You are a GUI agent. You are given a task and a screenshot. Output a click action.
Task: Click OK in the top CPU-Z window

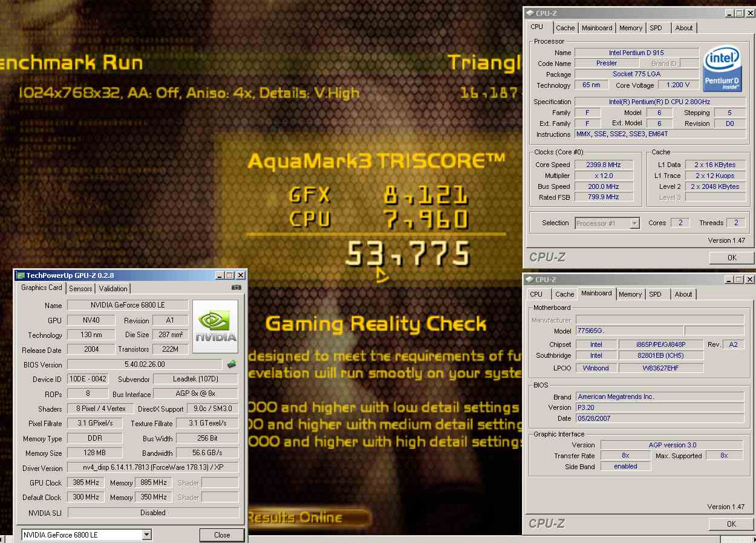[x=732, y=257]
